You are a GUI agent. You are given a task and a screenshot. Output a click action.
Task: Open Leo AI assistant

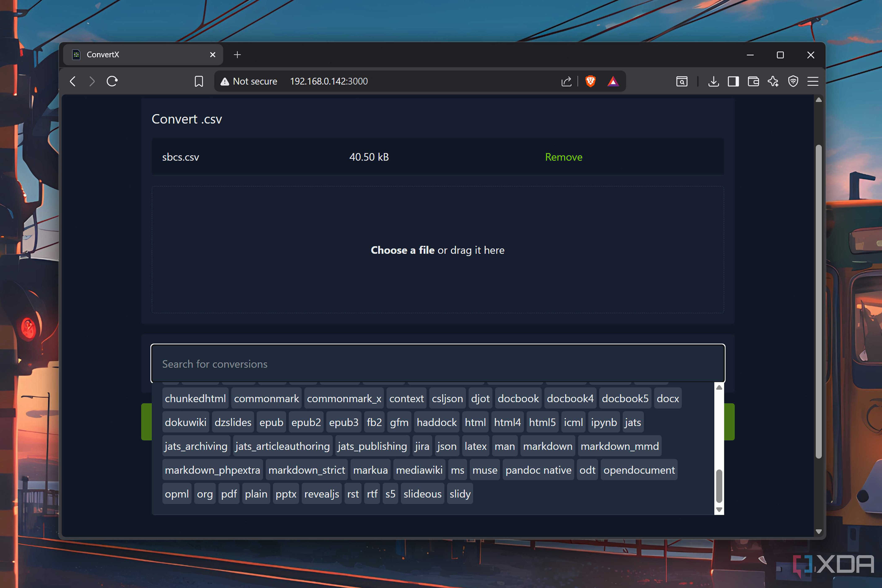tap(773, 81)
